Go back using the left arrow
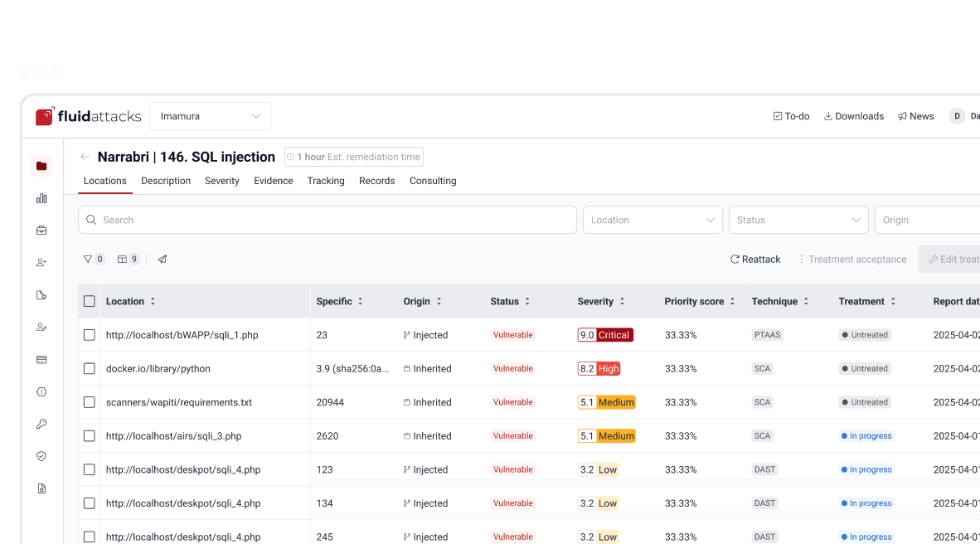Screen dimensions: 980x544 tap(85, 157)
